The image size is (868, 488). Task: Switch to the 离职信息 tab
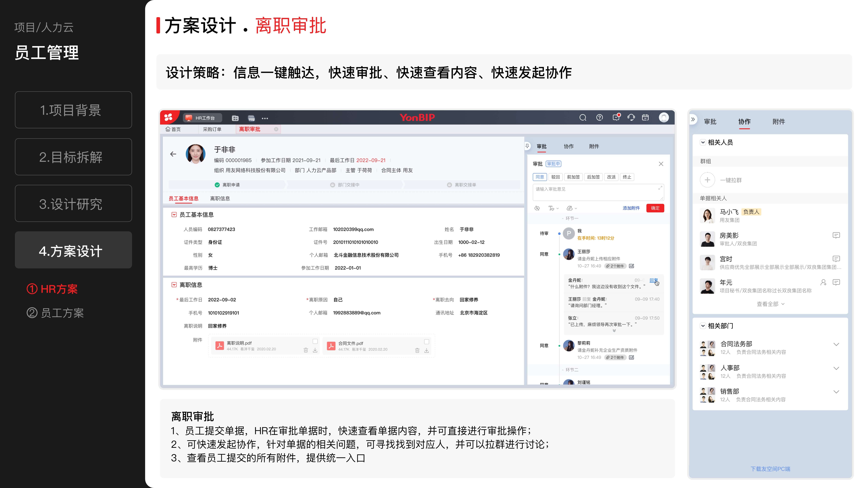click(x=220, y=198)
